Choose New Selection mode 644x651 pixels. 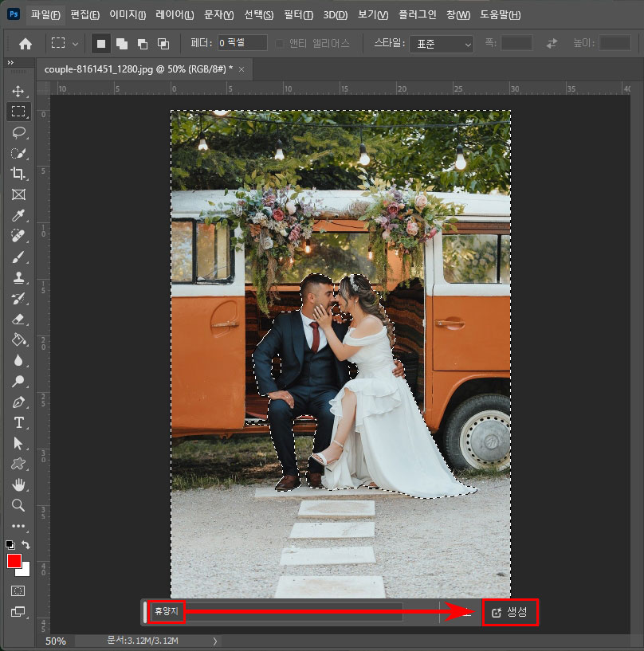101,44
